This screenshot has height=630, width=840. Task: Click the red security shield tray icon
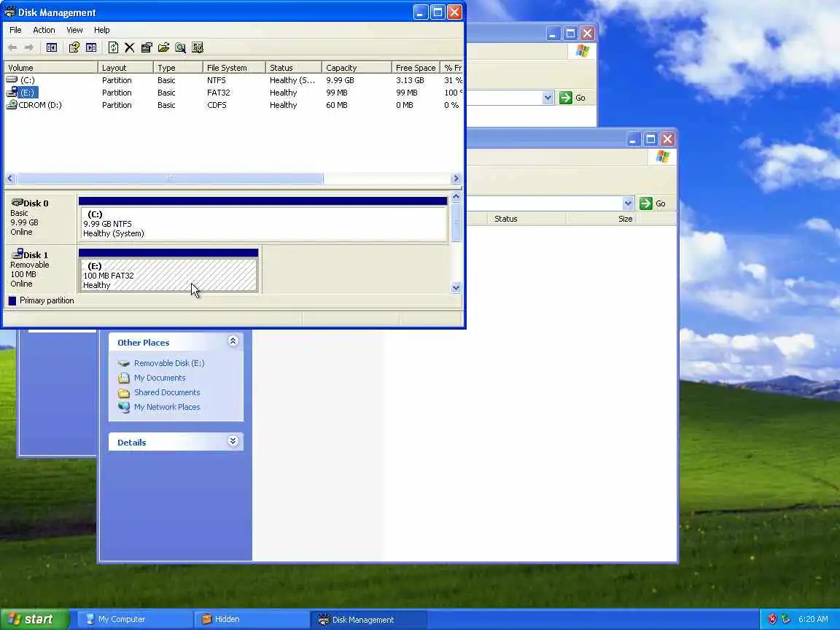coord(772,619)
